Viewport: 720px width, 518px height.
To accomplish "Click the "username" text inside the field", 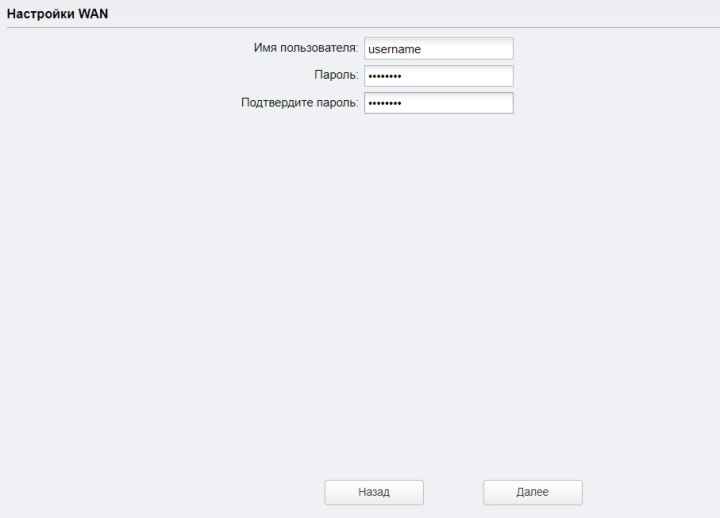I will [x=394, y=49].
